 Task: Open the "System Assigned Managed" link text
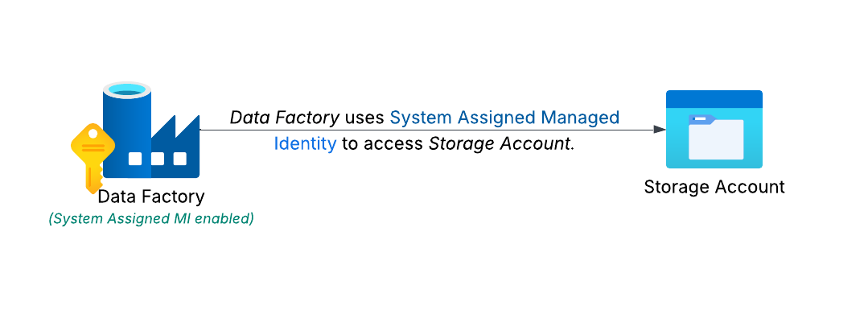504,118
